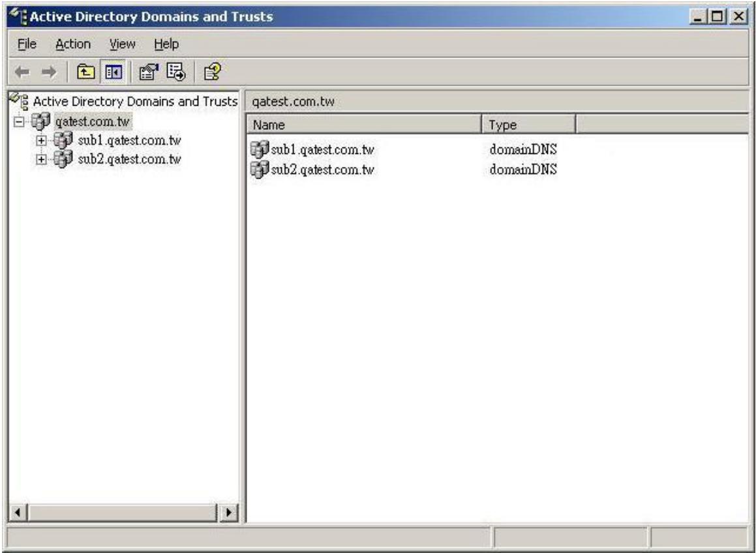
Task: Toggle Show/Hide Console Tree button
Action: point(113,72)
